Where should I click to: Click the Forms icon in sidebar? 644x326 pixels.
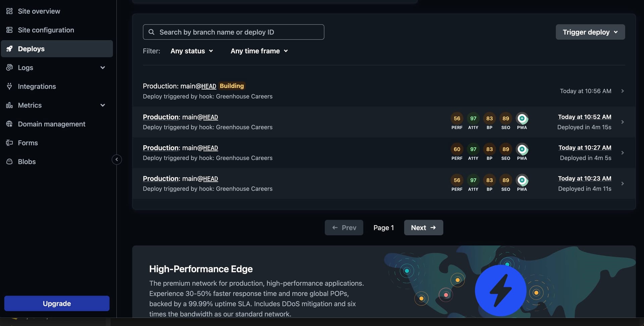click(x=9, y=143)
